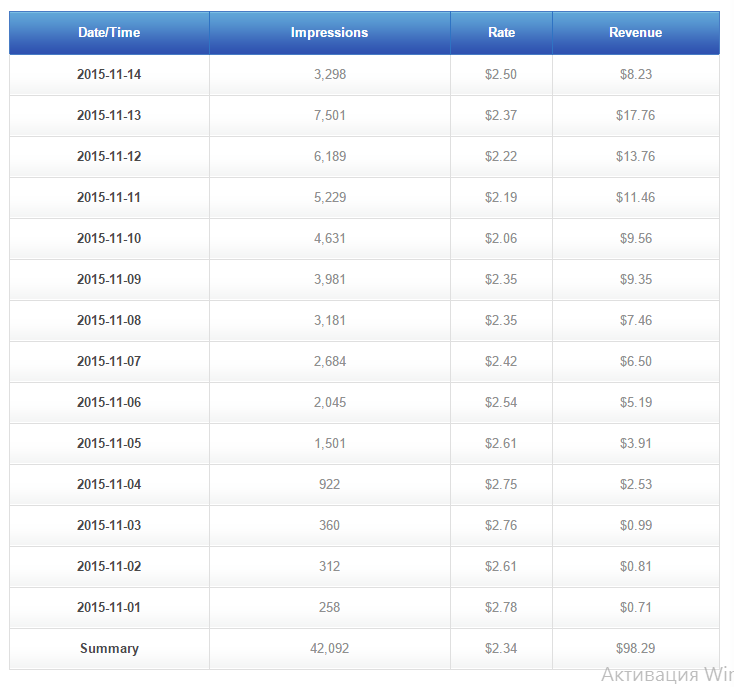Click impressions value 360
The height and width of the screenshot is (687, 734).
329,526
